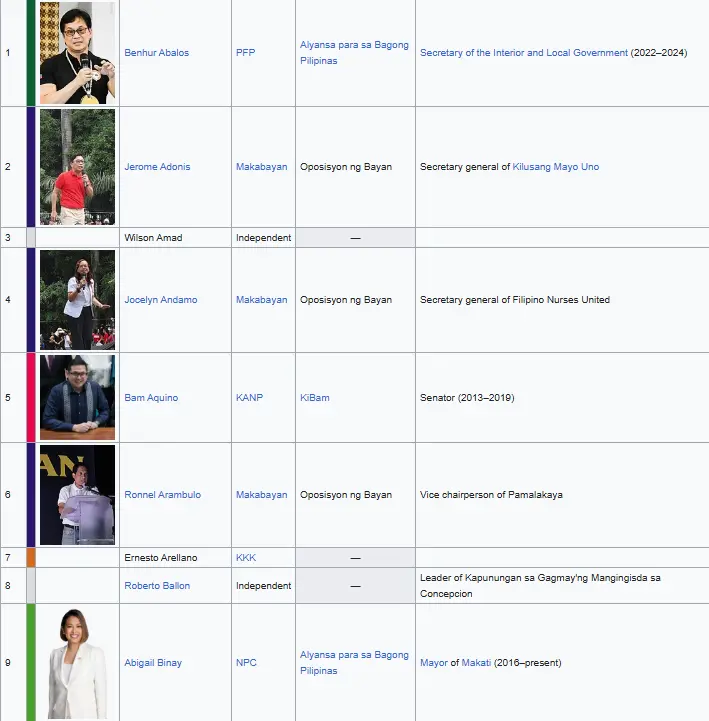The image size is (709, 721).
Task: Open the Kilusang Mayo Uno link
Action: (x=555, y=166)
